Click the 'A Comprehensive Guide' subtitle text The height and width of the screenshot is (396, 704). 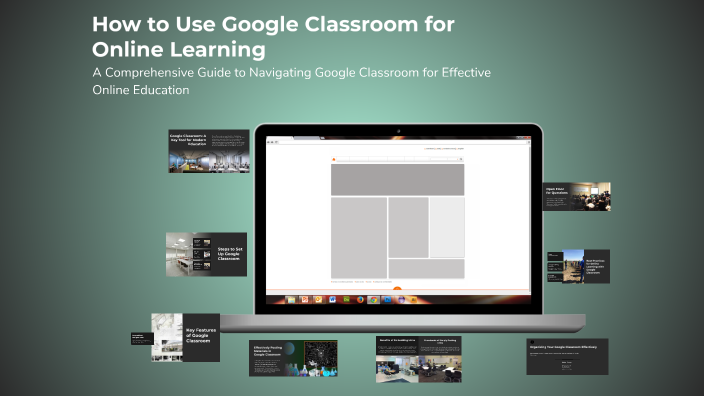click(x=291, y=81)
